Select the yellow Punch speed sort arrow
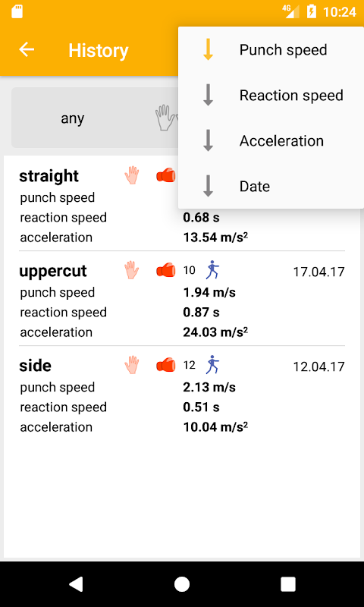This screenshot has width=364, height=607. (208, 49)
